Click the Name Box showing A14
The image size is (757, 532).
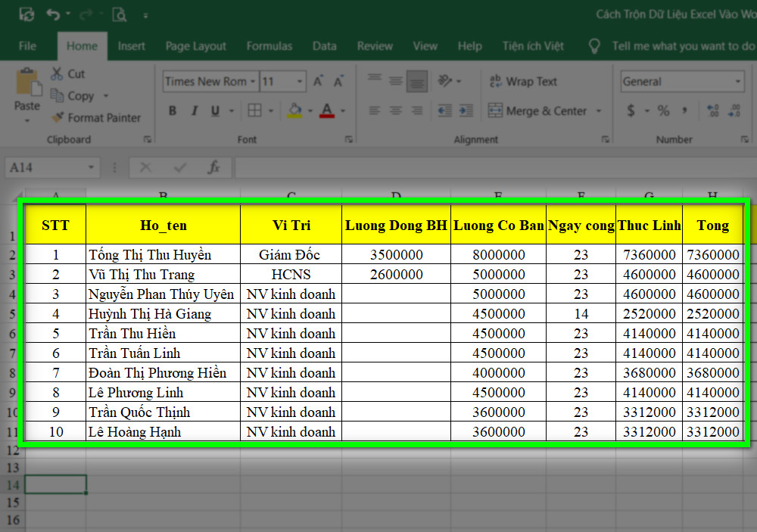45,167
